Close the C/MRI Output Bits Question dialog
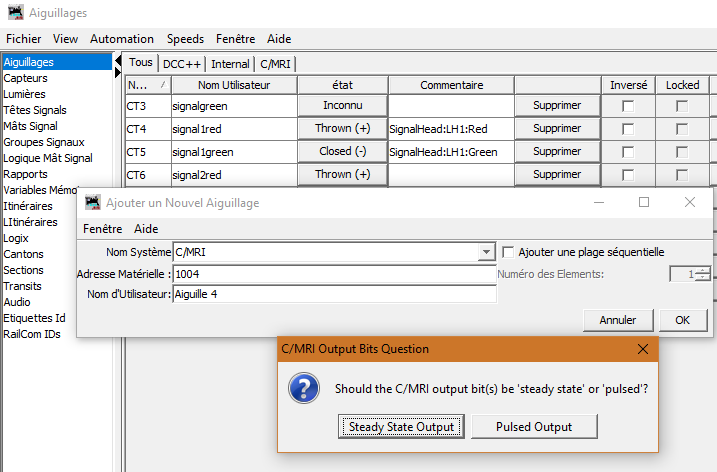 pos(640,349)
